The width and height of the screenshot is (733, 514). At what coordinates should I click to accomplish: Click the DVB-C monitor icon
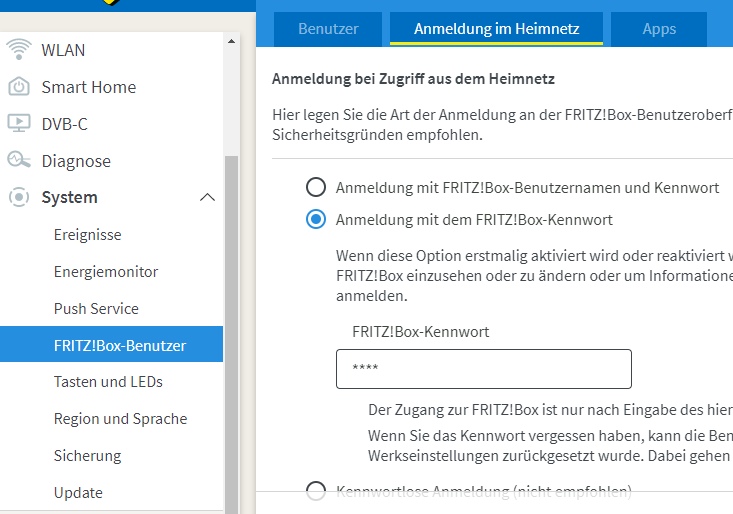(x=19, y=123)
